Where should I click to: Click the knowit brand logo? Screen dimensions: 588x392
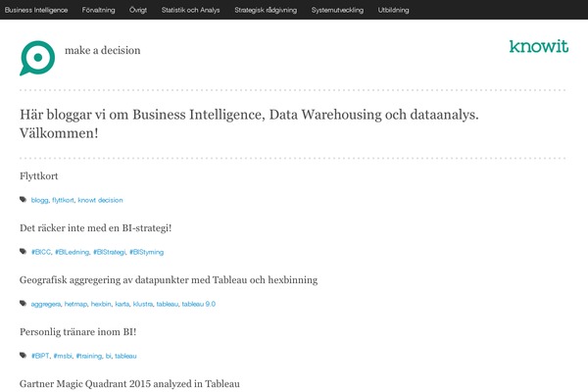tap(538, 46)
